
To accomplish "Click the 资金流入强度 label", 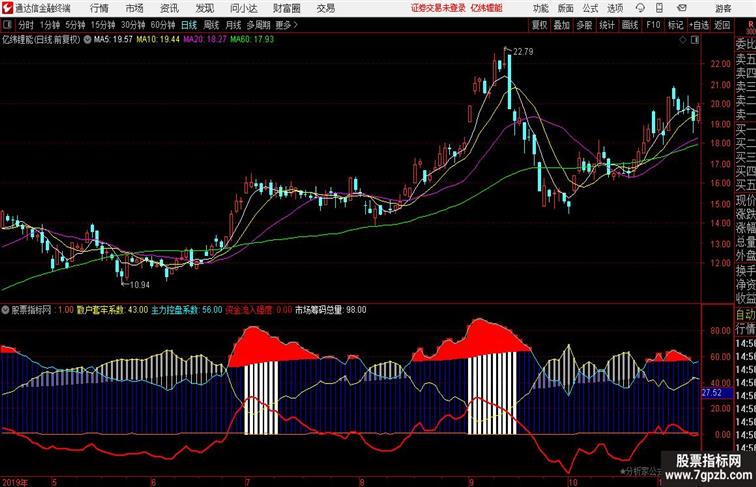I will [x=249, y=310].
